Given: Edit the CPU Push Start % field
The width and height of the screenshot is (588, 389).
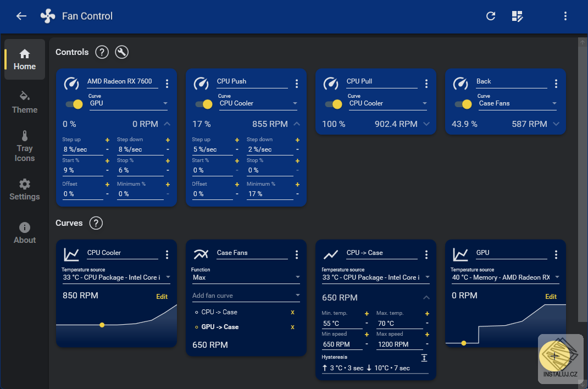Looking at the screenshot, I should pos(213,170).
